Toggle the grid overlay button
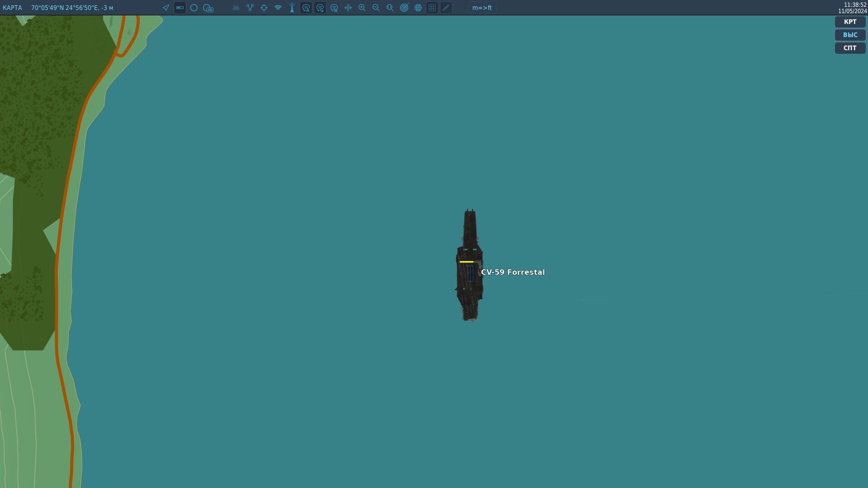 click(x=432, y=8)
